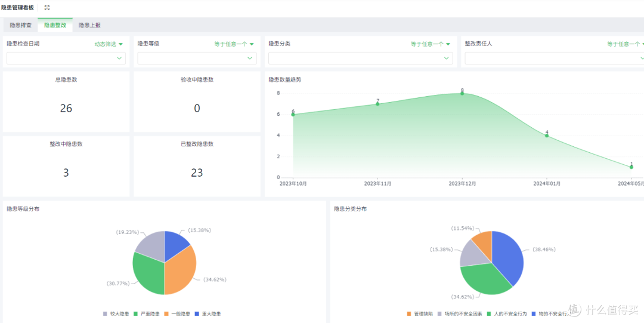Click the 2024年01月 trend data point
The width and height of the screenshot is (644, 323).
coord(547,136)
